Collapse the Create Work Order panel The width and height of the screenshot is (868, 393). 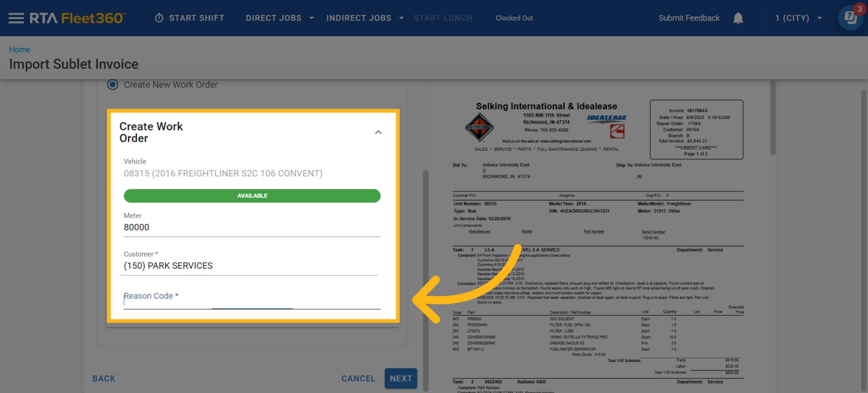click(x=378, y=132)
